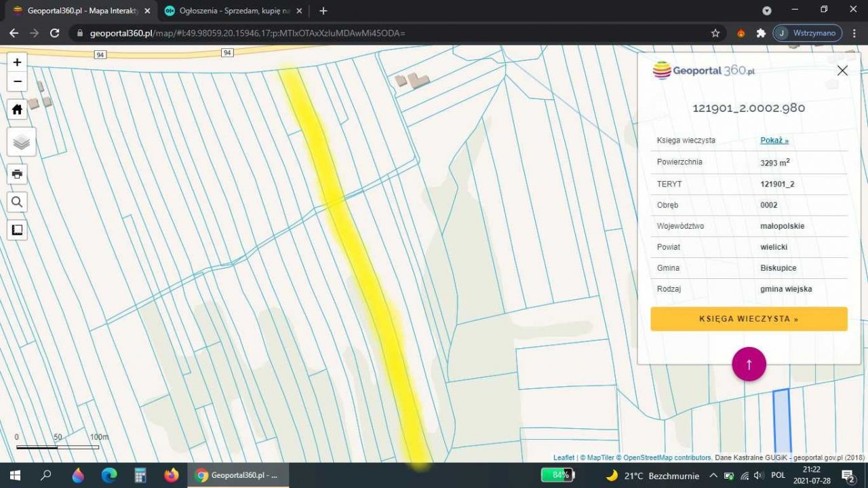The image size is (868, 488).
Task: Open a new browser tab
Action: point(323,11)
